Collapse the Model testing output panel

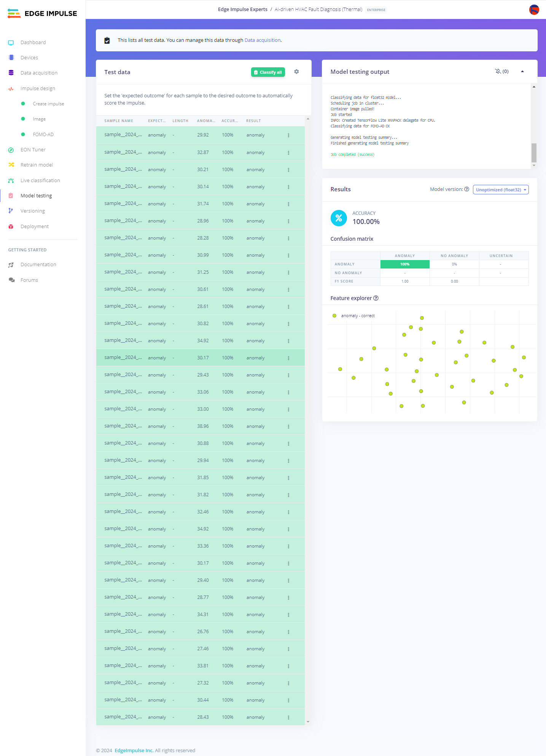click(x=522, y=71)
